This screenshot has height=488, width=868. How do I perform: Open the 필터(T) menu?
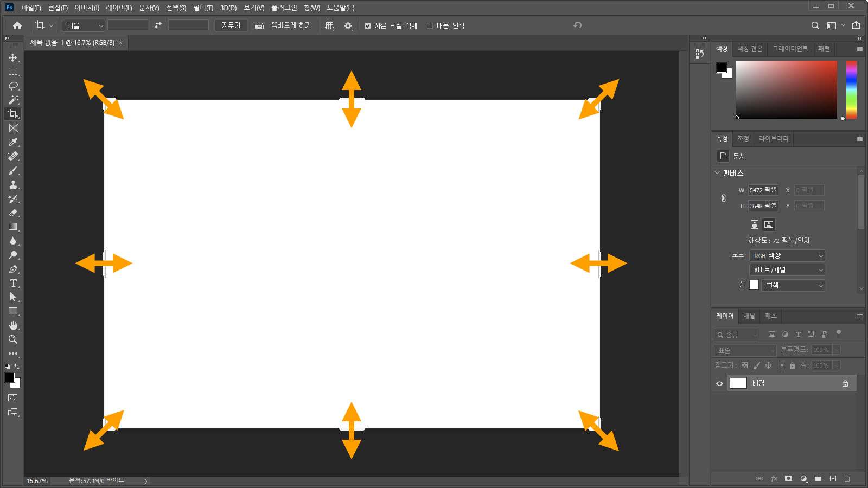203,8
